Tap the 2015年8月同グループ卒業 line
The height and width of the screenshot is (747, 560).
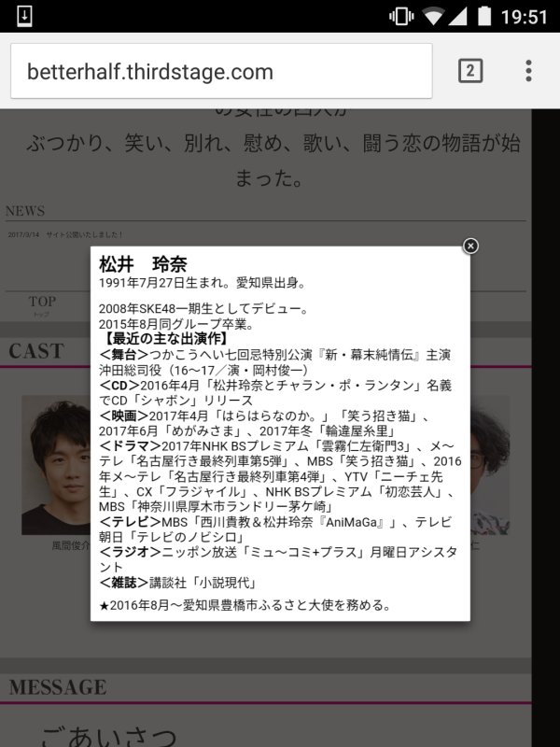(x=176, y=324)
